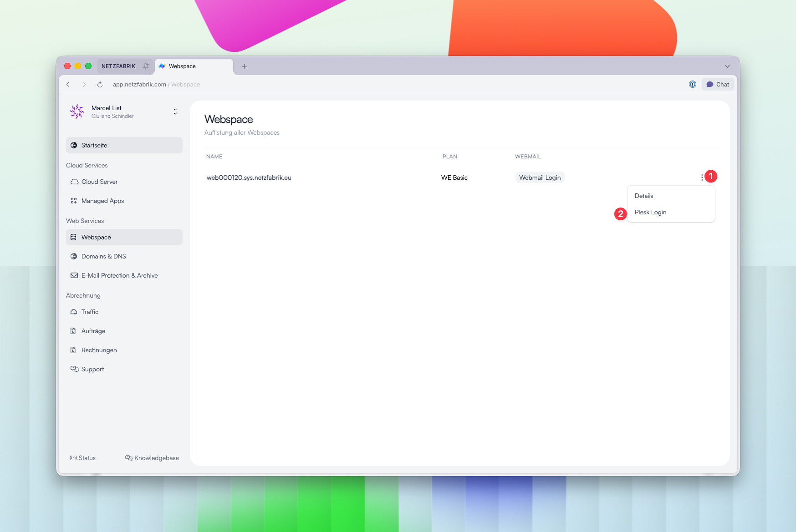Switch to the NETZFABRIK pinned tab
Screen dimensions: 796x532
tap(119, 66)
